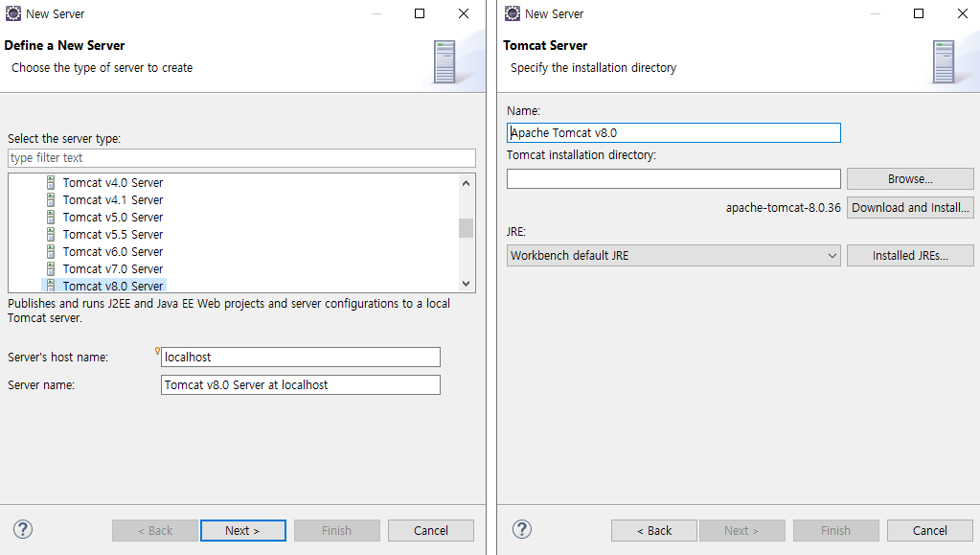Click Browse for Tomcat installation directory

pos(910,179)
